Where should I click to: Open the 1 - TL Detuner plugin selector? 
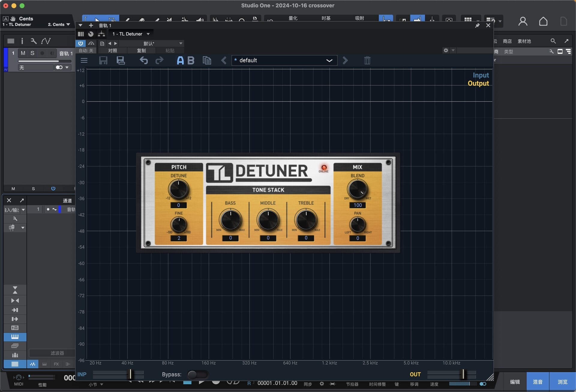131,34
